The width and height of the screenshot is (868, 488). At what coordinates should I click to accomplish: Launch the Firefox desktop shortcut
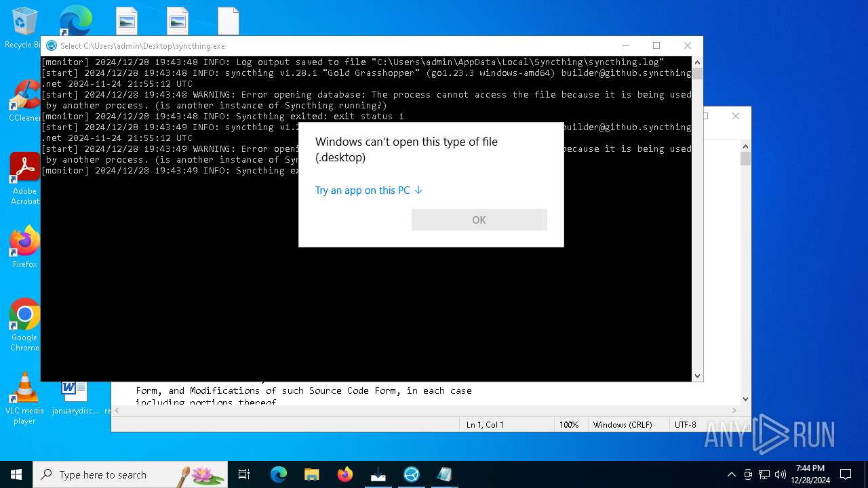click(24, 247)
